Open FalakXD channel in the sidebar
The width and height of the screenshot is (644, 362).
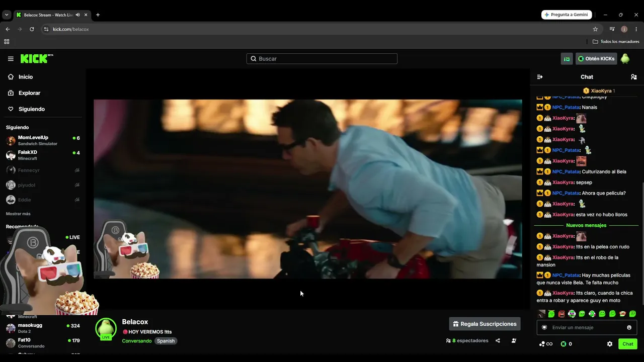point(43,155)
